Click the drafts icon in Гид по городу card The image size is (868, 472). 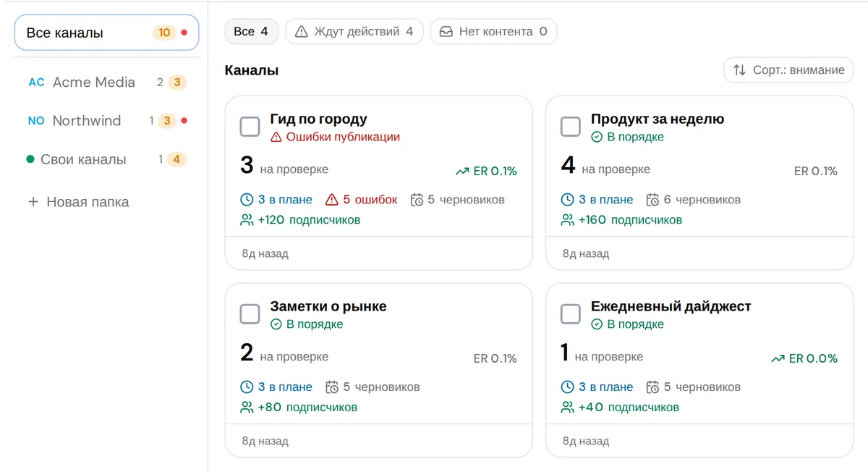tap(417, 200)
